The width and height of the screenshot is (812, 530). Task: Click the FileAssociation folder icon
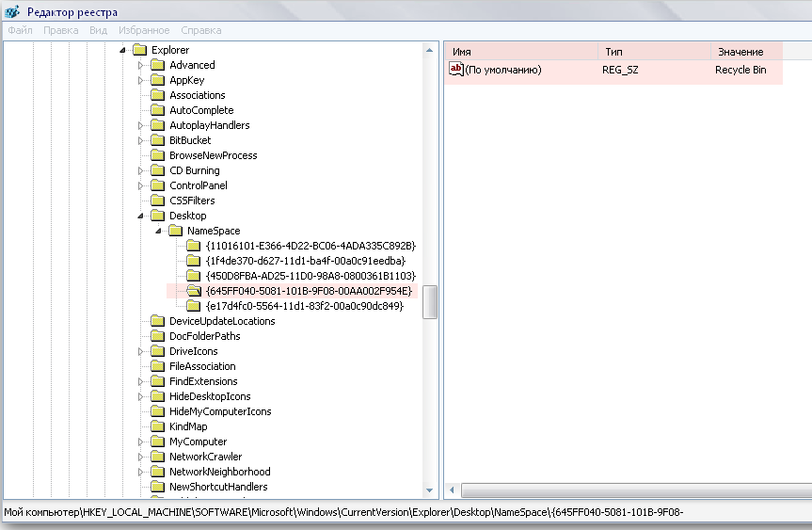157,366
